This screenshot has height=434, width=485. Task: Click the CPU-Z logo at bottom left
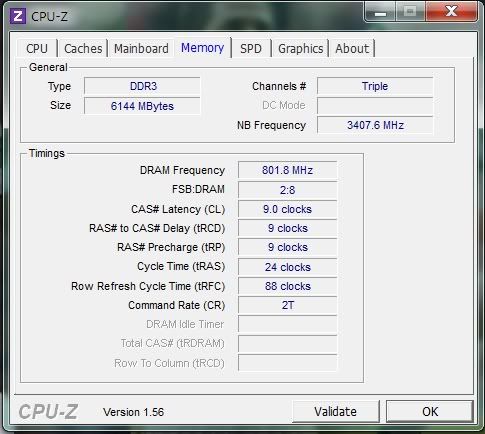48,412
